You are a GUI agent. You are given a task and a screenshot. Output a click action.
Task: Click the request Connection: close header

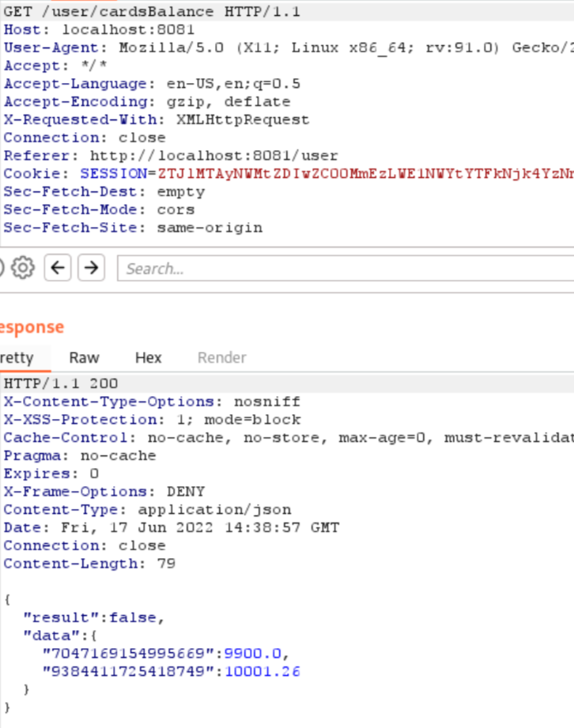85,138
